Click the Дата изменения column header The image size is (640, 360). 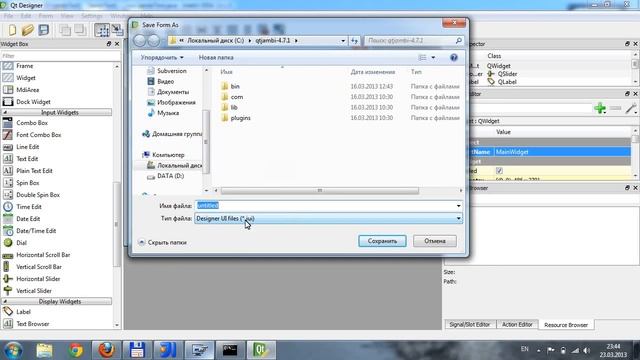(373, 72)
